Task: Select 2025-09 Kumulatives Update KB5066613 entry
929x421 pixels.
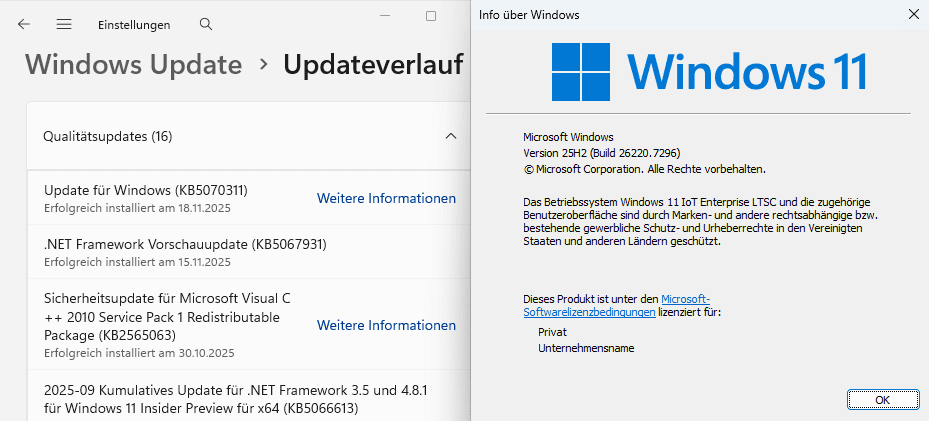Action: coord(249,396)
